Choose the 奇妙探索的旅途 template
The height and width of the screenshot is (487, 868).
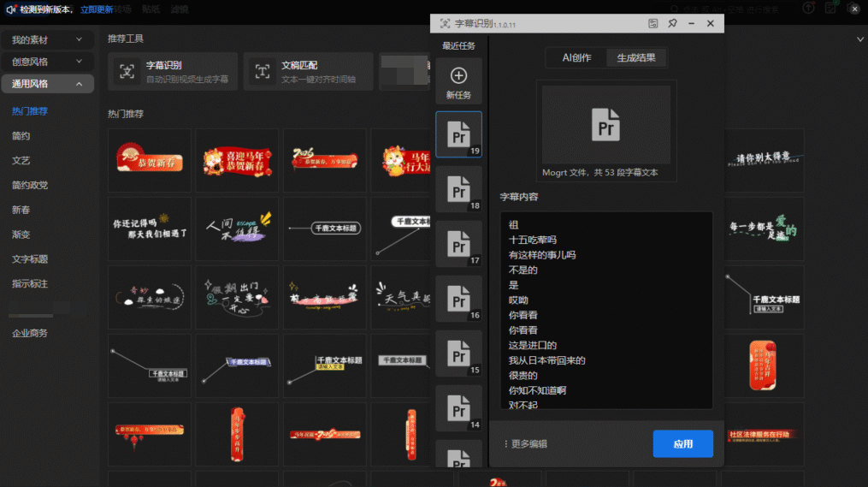pyautogui.click(x=150, y=298)
